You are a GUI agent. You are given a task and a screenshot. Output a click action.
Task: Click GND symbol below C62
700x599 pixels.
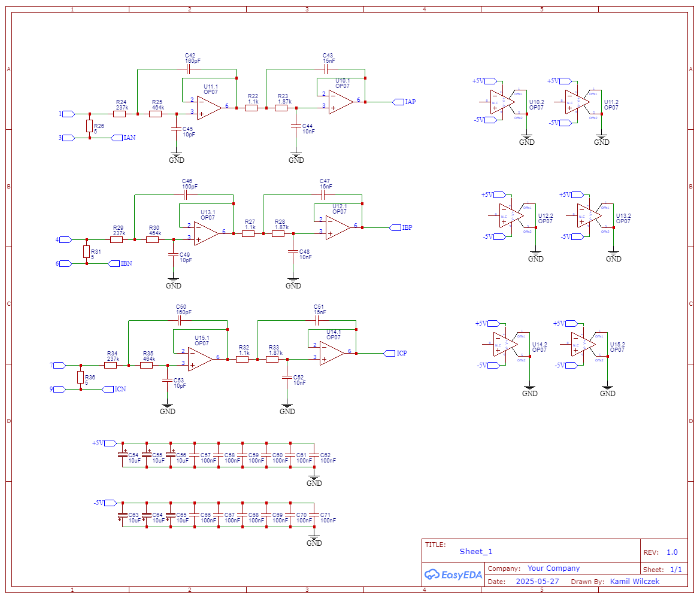(x=314, y=481)
